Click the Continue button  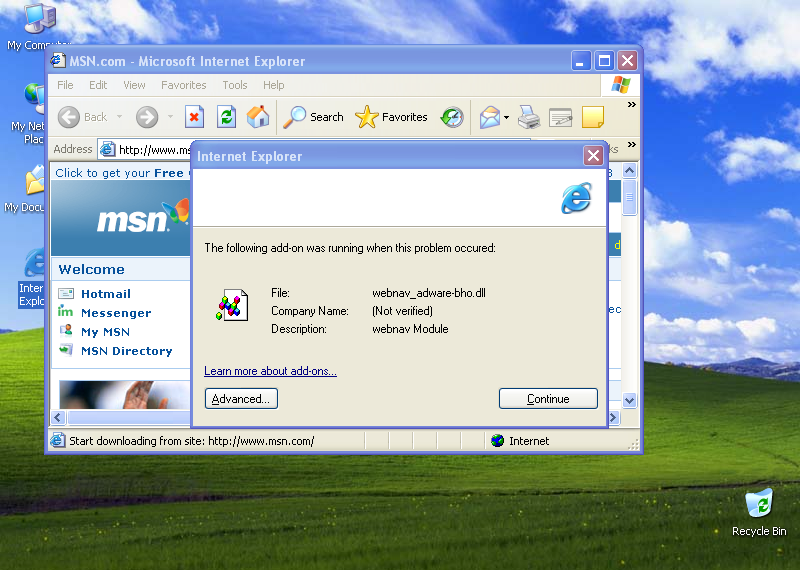click(x=548, y=399)
